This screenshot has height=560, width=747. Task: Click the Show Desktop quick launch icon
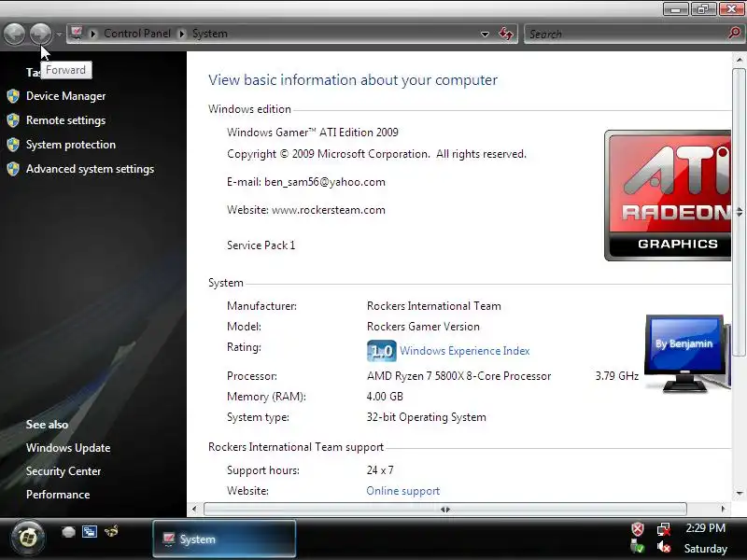[x=68, y=531]
